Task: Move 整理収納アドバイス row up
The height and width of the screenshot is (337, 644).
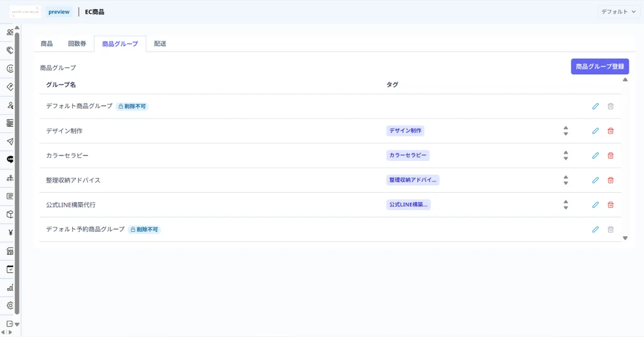Action: point(566,177)
